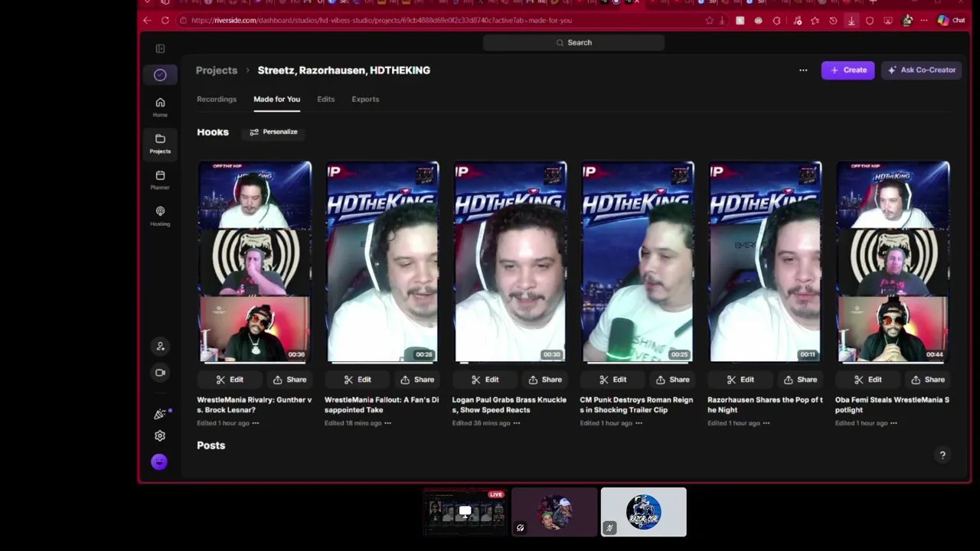Open Projects in the sidebar
This screenshot has height=551, width=980.
pos(160,143)
